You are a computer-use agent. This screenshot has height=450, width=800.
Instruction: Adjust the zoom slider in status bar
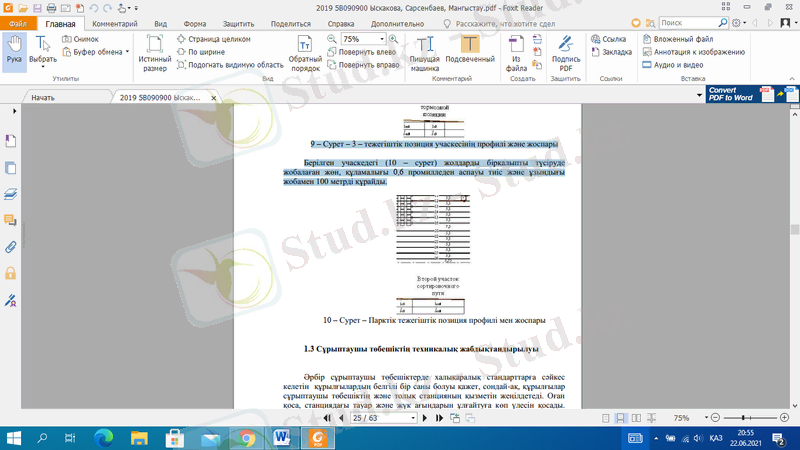(x=745, y=418)
